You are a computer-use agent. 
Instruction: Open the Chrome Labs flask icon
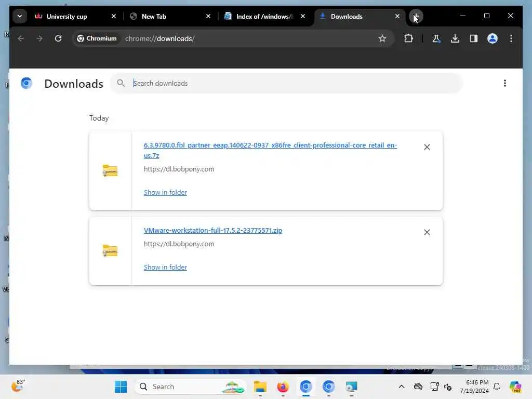[436, 38]
